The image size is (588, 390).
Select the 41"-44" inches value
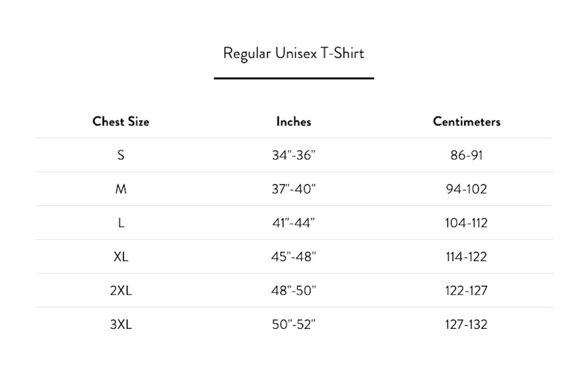click(293, 223)
